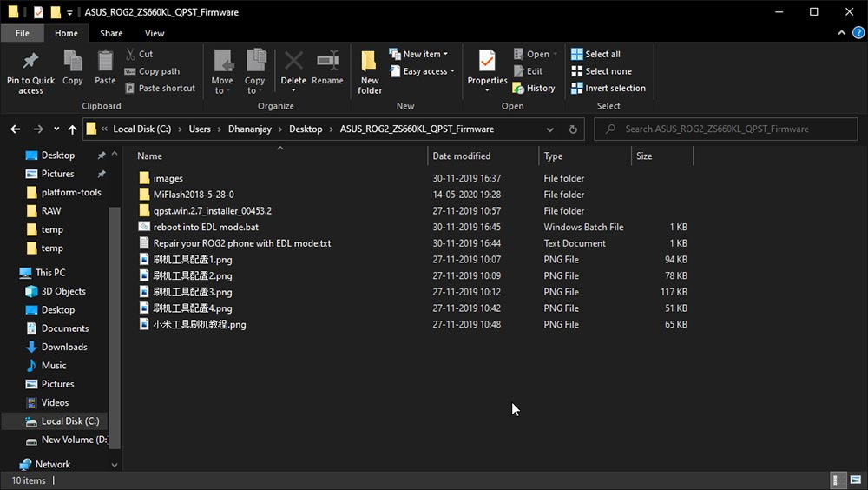Click the Delete X icon
Screen dimensions: 868x490
coord(293,61)
